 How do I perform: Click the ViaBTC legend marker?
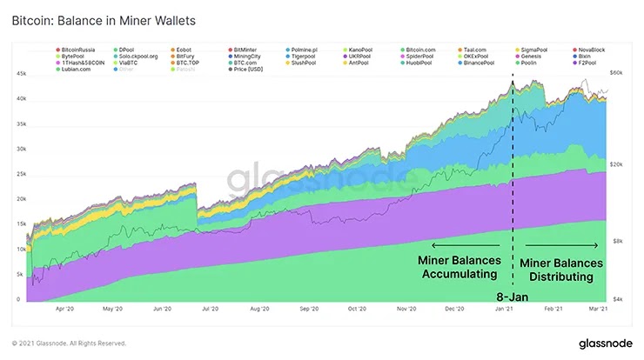pos(116,63)
